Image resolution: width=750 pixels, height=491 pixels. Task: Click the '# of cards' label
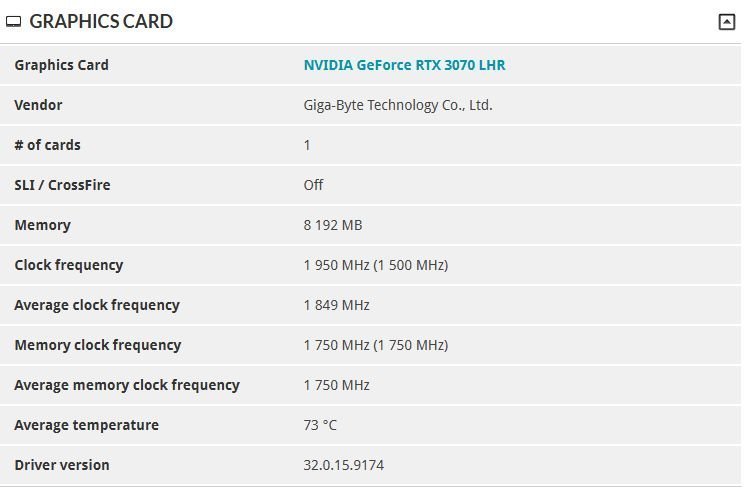pos(47,145)
